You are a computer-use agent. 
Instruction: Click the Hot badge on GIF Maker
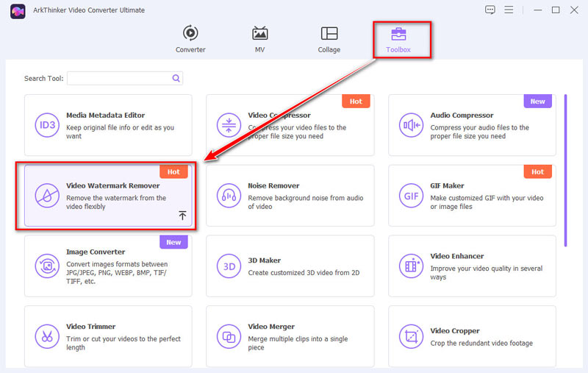point(537,172)
